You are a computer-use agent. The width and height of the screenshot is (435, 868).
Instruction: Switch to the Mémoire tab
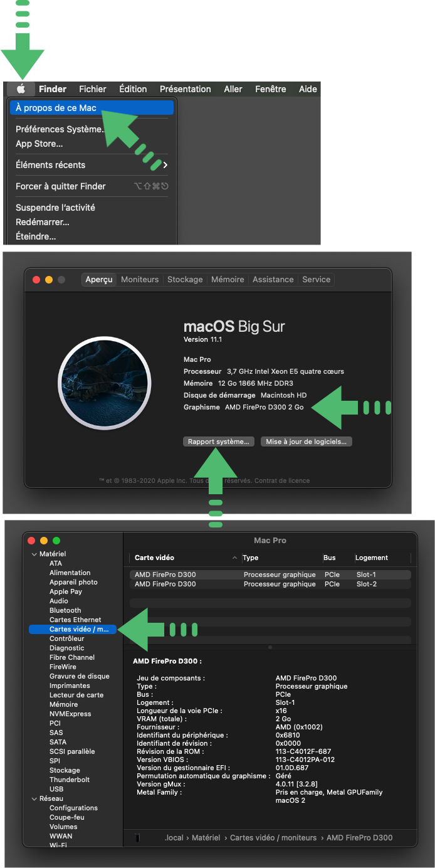pyautogui.click(x=228, y=280)
